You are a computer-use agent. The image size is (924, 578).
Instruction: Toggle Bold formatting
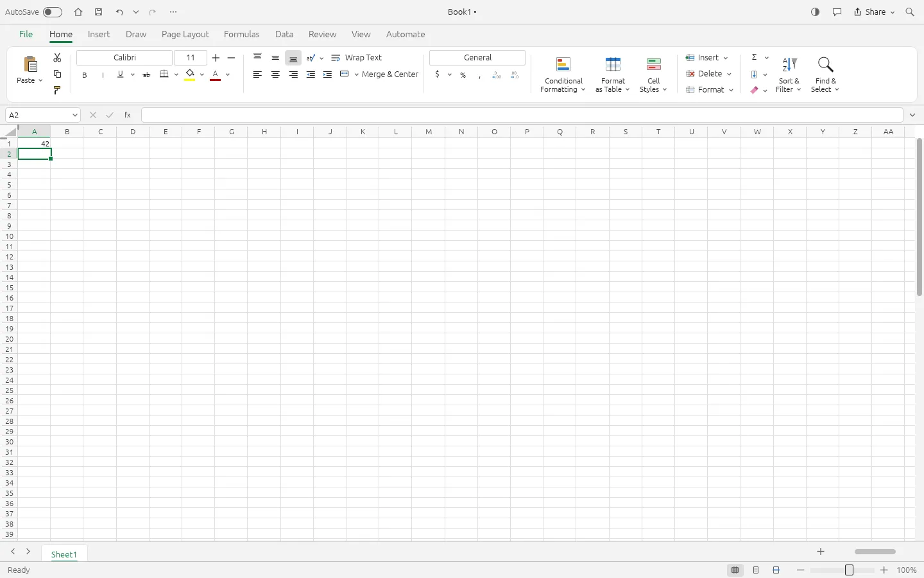click(85, 75)
